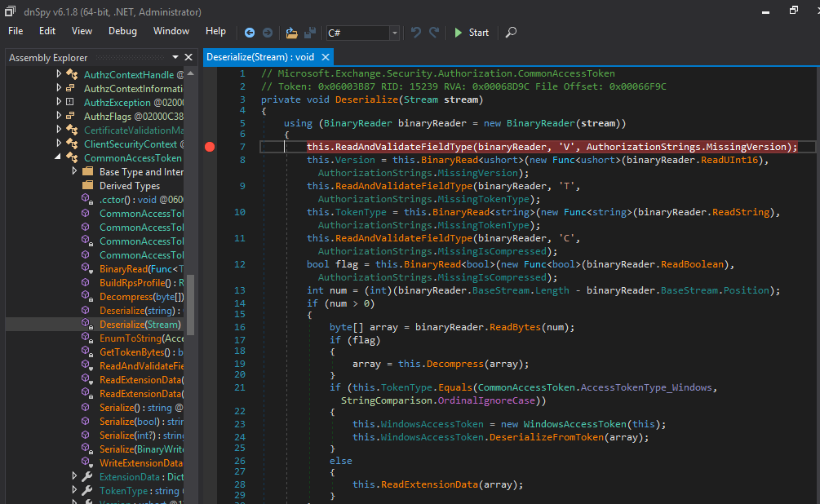The width and height of the screenshot is (820, 504).
Task: Expand the Base Type and Interfaces folder
Action: (74, 172)
